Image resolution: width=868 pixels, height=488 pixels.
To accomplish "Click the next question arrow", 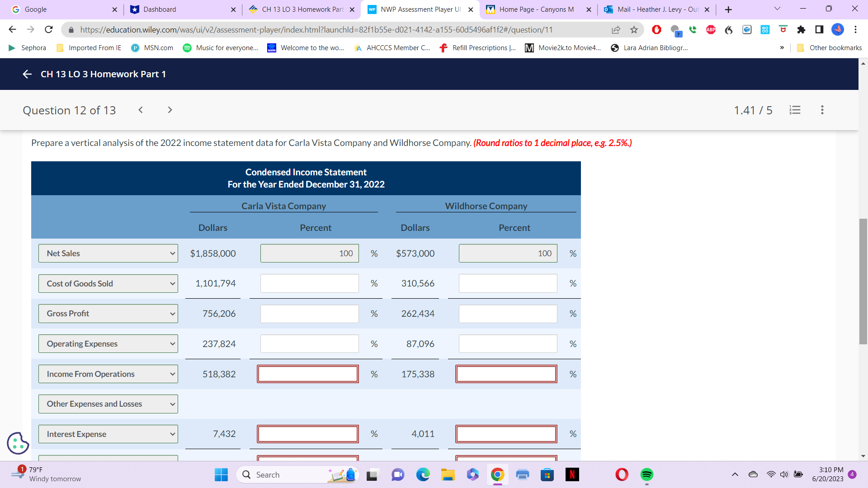I will point(170,110).
